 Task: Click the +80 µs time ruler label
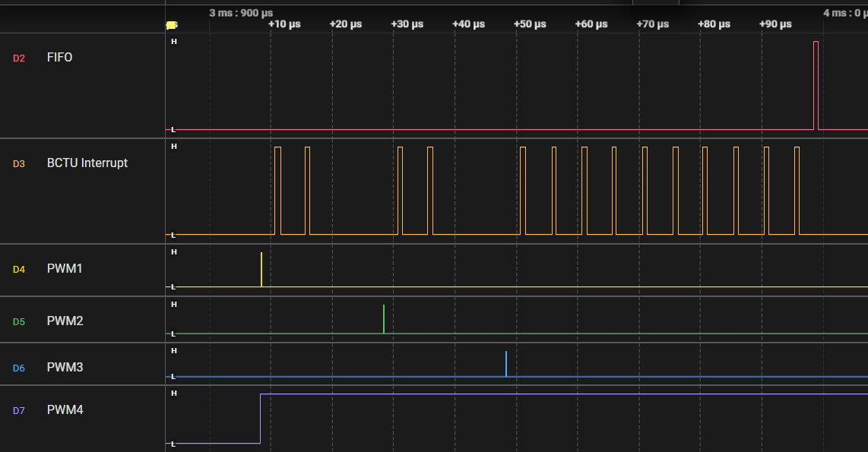[714, 24]
